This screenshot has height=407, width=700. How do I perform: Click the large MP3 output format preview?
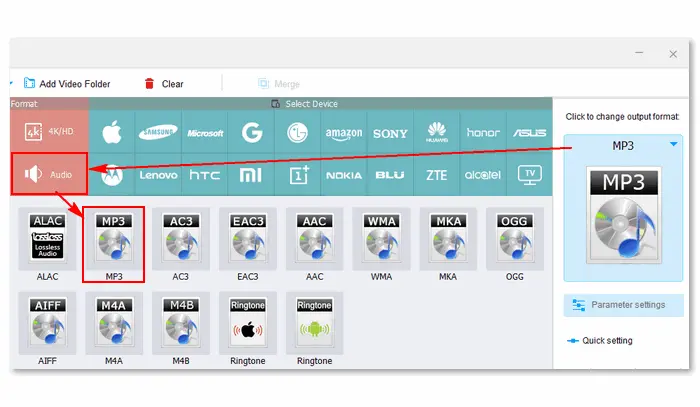tap(624, 215)
